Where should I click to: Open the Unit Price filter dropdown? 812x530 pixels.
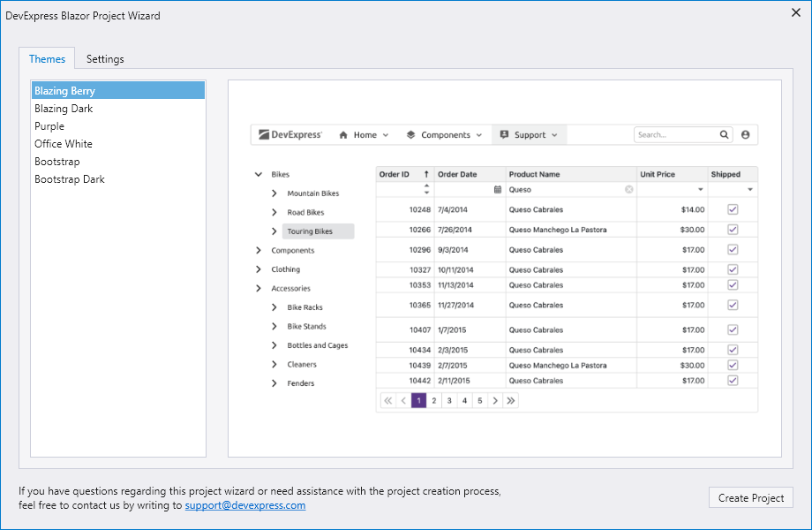point(701,190)
